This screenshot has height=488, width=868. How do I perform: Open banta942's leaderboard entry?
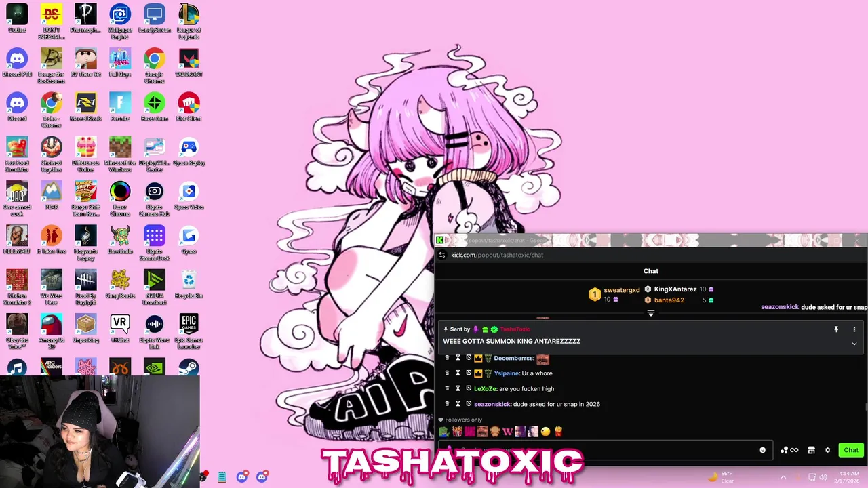click(669, 300)
